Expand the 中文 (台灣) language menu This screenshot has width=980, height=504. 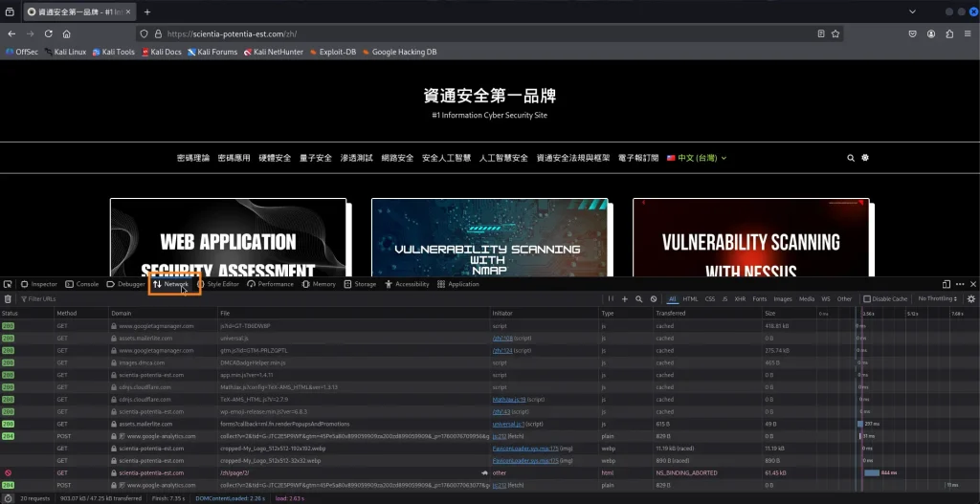click(698, 158)
